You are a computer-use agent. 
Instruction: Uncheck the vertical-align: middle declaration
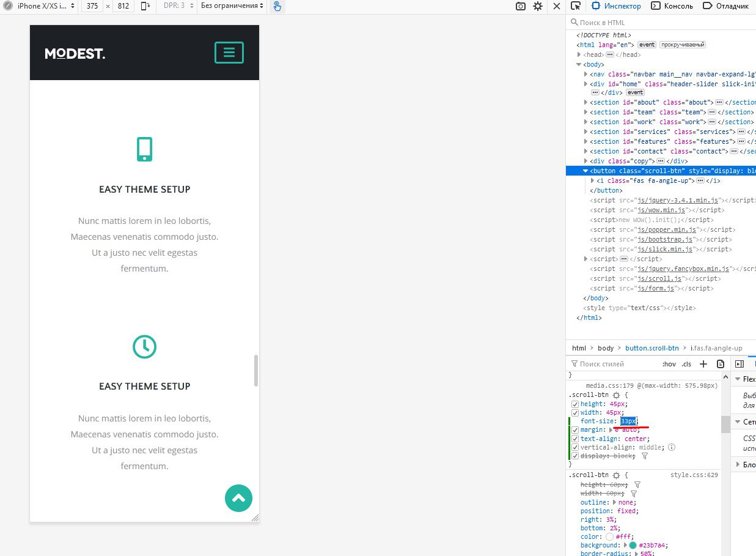point(574,447)
